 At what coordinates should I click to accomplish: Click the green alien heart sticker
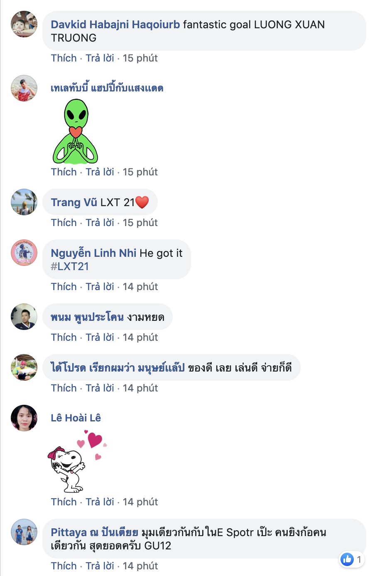click(76, 131)
